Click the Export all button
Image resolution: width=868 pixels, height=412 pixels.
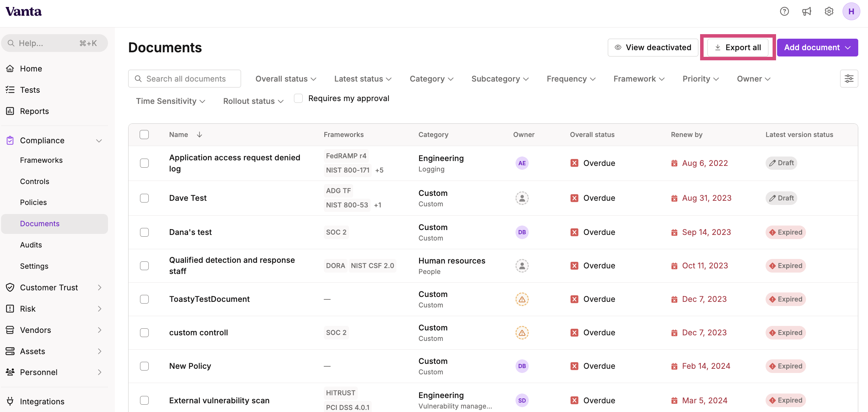click(738, 47)
